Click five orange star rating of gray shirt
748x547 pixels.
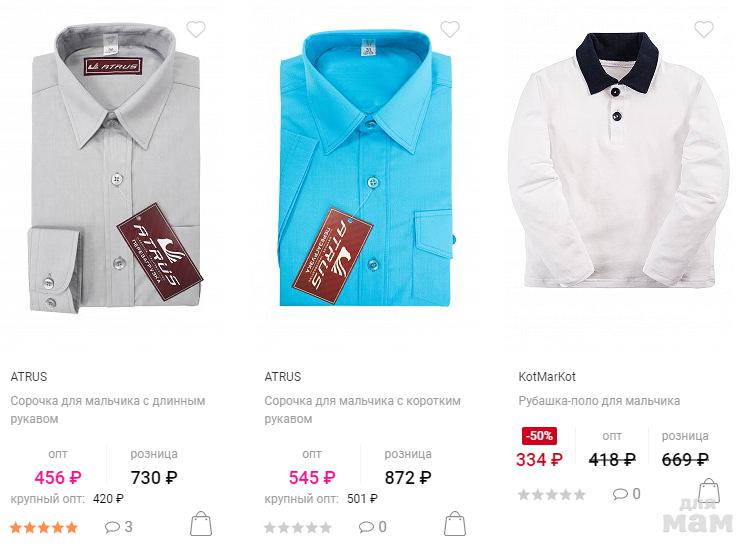pos(44,527)
